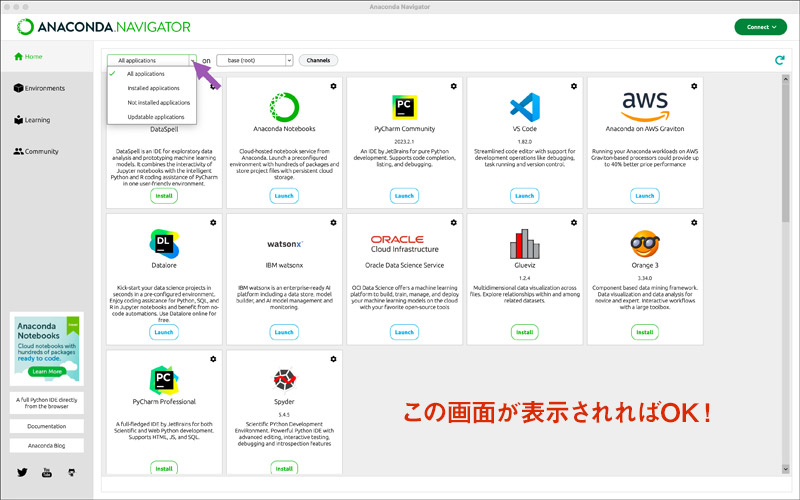Select Installed applications filter option
The height and width of the screenshot is (500, 800).
coord(152,88)
